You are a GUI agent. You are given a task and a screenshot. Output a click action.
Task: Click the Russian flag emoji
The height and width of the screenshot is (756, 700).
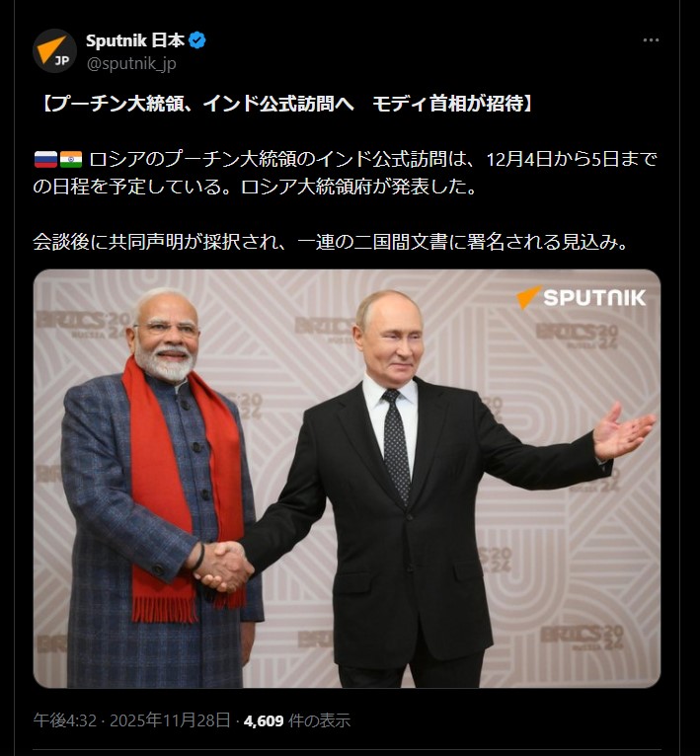[x=45, y=159]
